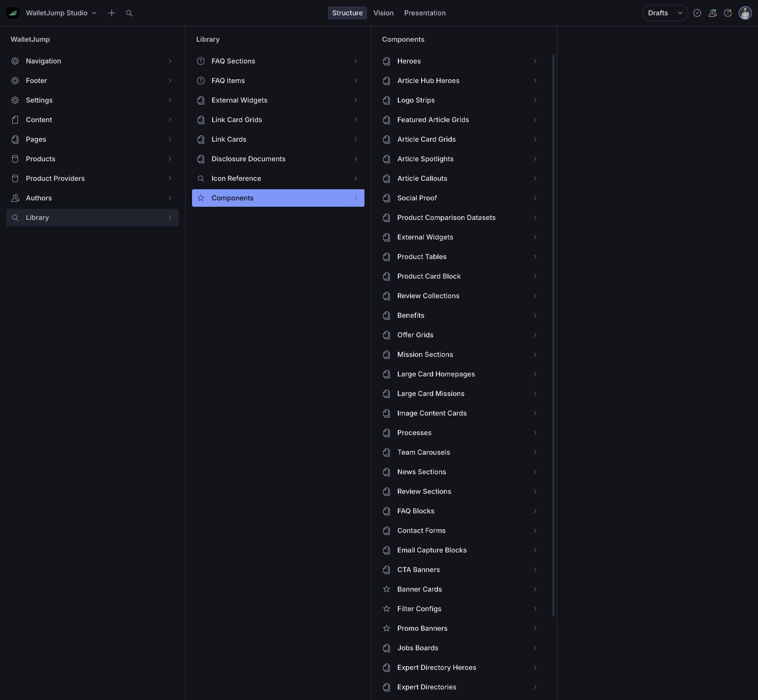Expand Social Proof chevron
The height and width of the screenshot is (700, 758).
[535, 198]
